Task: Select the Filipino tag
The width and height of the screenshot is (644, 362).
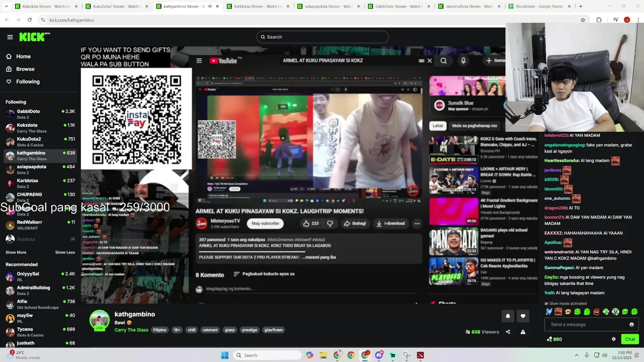Action: click(x=159, y=330)
